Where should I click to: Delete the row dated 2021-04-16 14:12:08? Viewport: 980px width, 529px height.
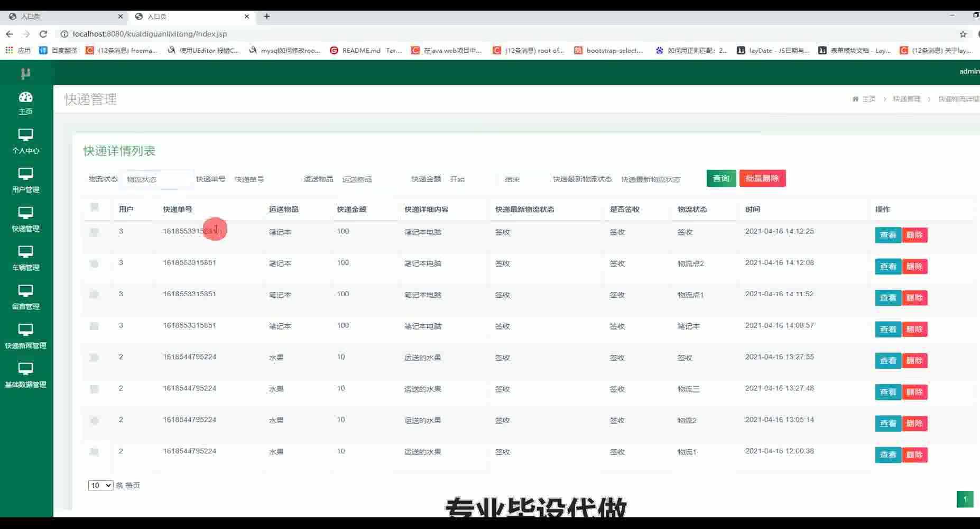(914, 266)
